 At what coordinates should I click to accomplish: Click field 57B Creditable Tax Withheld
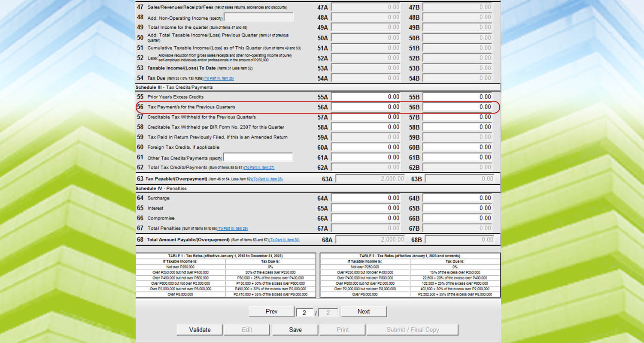tap(458, 117)
